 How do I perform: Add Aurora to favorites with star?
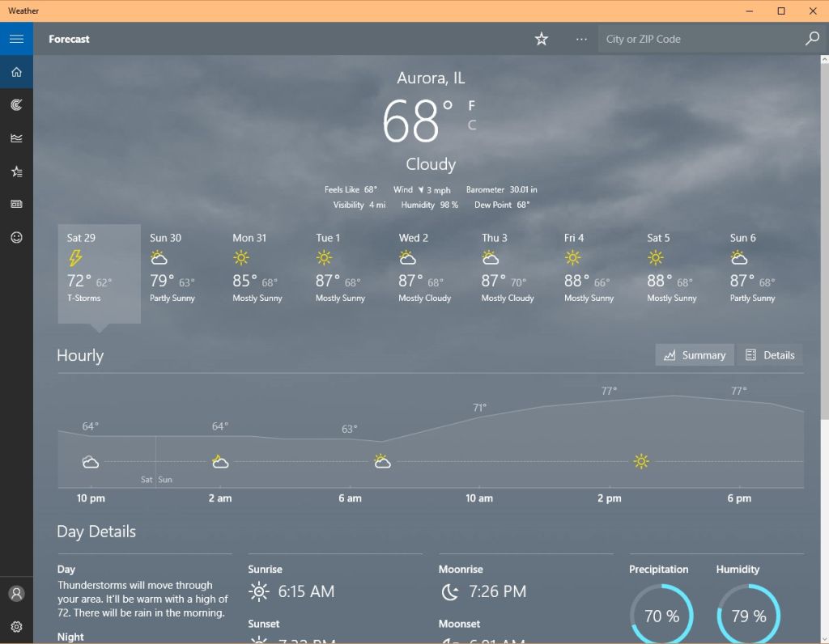point(541,39)
